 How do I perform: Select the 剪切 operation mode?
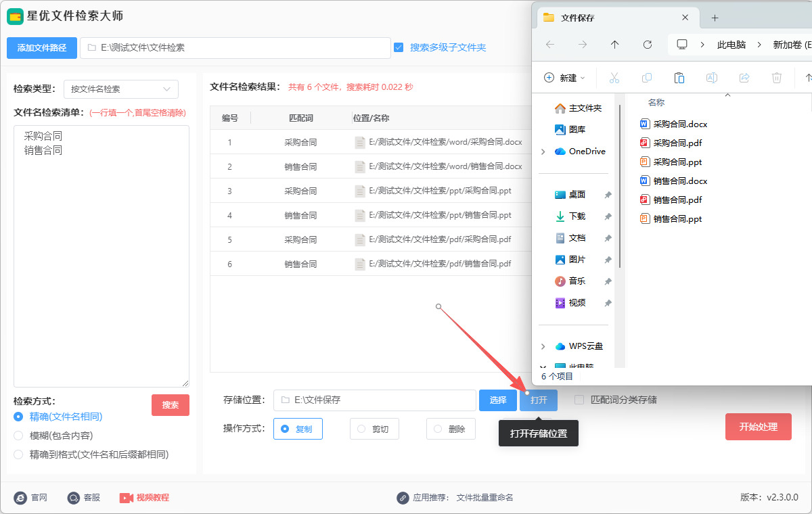point(374,429)
